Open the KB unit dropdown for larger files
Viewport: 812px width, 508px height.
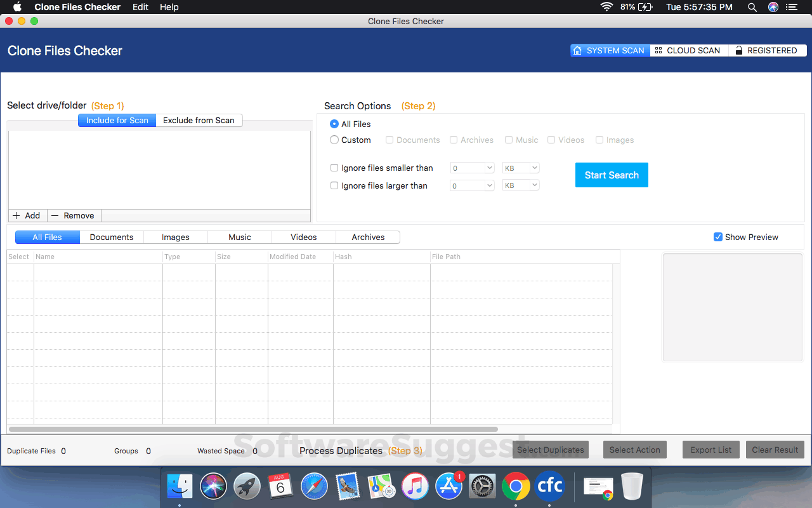[x=520, y=185]
